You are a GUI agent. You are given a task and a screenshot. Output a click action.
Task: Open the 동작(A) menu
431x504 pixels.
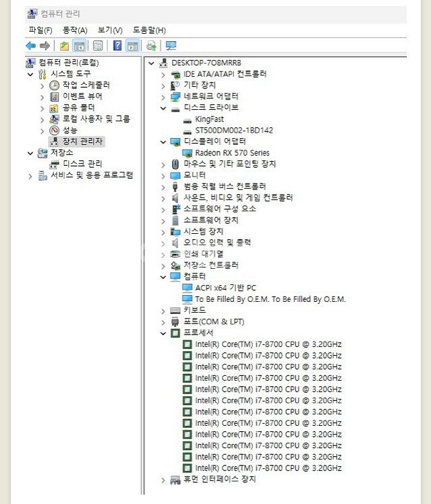tap(75, 30)
